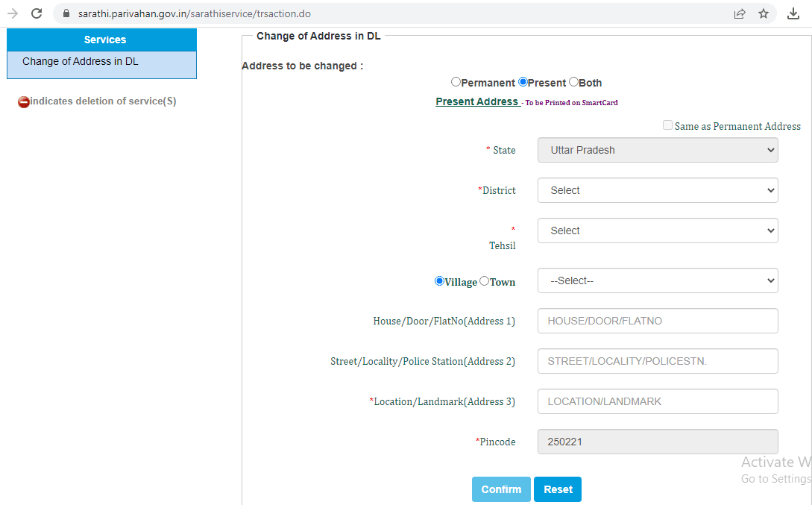
Task: Click the Reset button
Action: click(558, 489)
